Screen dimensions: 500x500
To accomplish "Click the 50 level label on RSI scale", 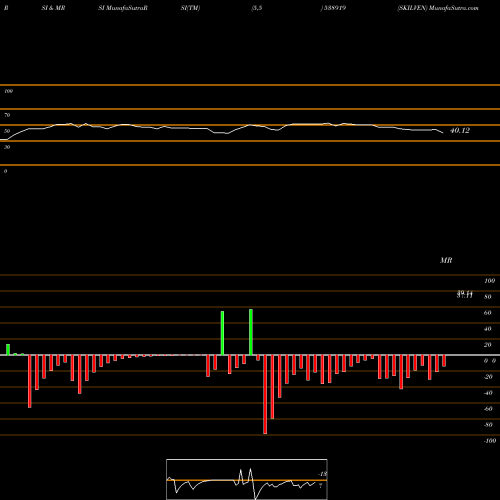I will coord(7,131).
